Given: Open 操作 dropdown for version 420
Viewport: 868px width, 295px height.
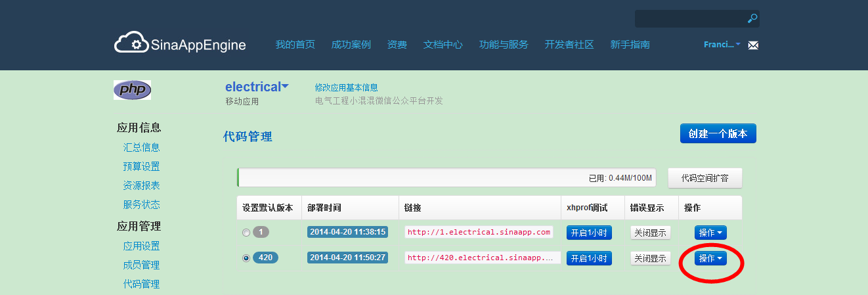Looking at the screenshot, I should (711, 258).
